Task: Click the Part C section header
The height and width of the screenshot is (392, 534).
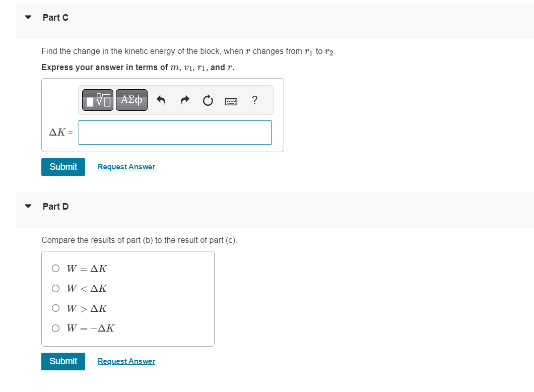Action: click(x=55, y=17)
